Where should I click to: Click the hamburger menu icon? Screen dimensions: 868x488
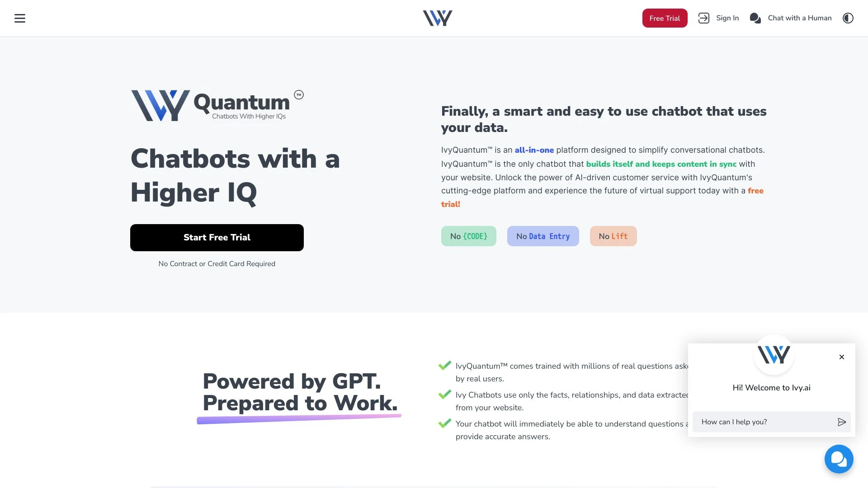tap(20, 18)
